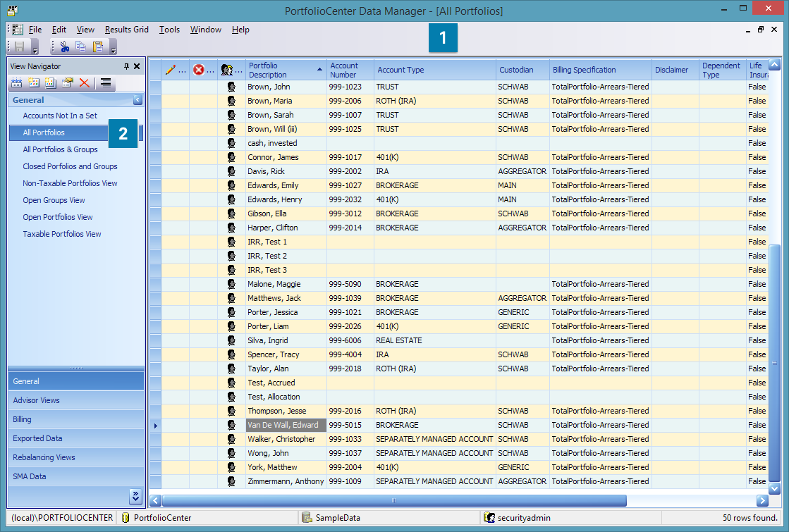
Task: Click the securityadmin user icon in status bar
Action: (489, 517)
